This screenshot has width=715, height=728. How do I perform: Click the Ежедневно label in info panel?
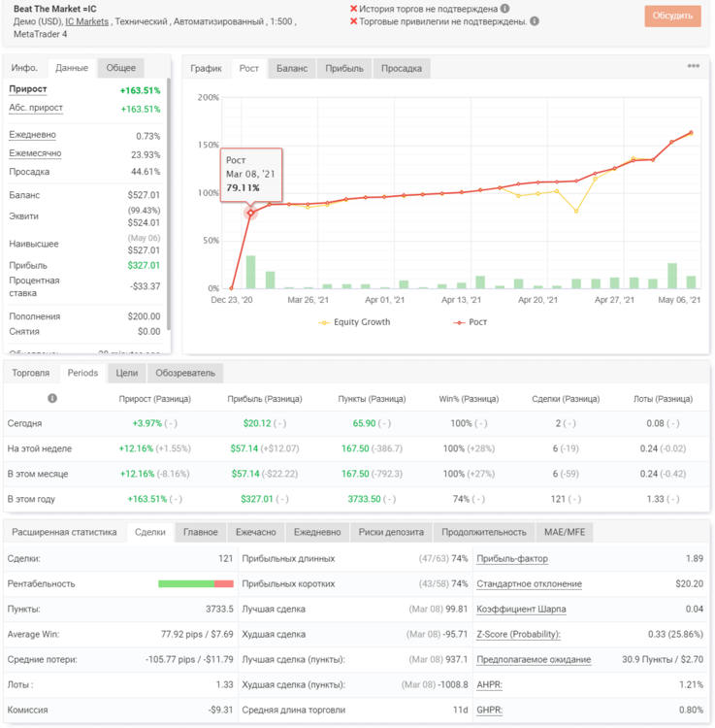point(32,135)
